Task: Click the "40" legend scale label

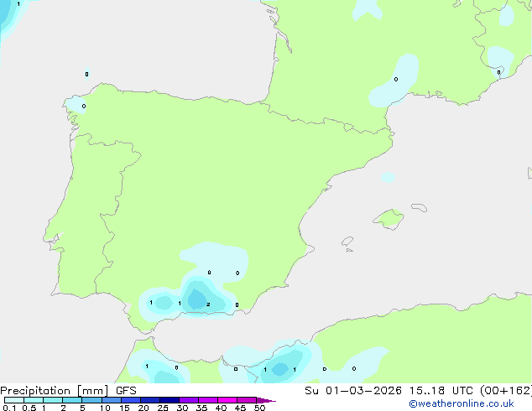Action: coord(221,408)
